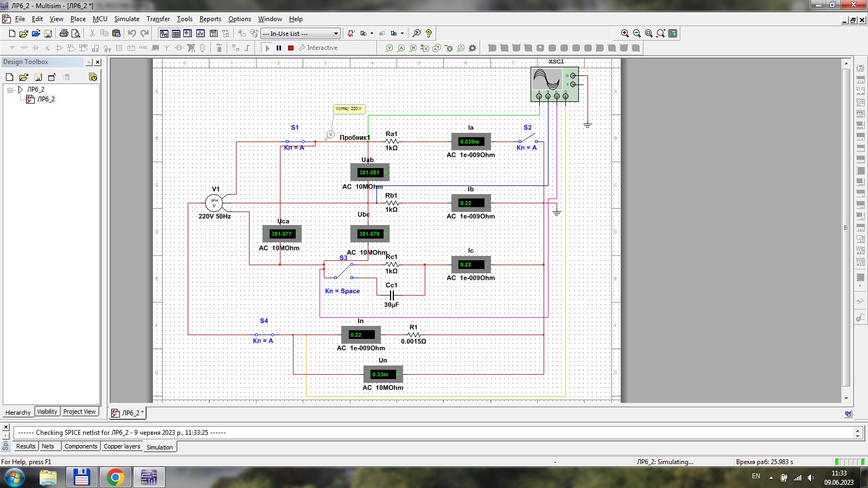
Task: Click the Windows Start button
Action: 15,478
